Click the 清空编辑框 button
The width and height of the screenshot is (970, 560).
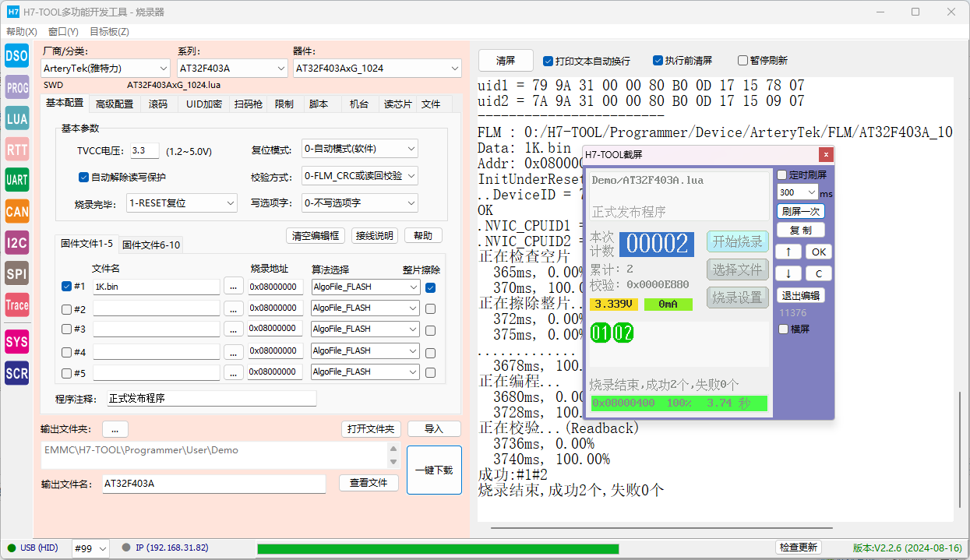pyautogui.click(x=316, y=236)
